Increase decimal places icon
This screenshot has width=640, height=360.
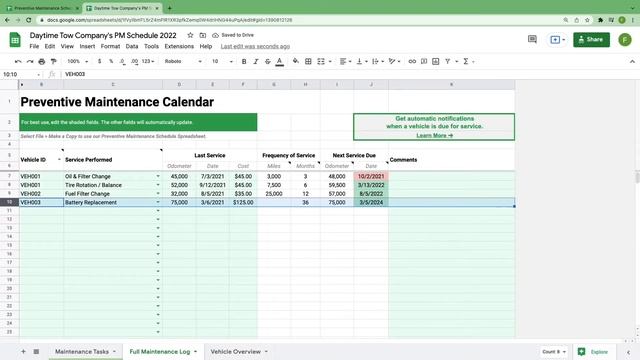tap(135, 61)
